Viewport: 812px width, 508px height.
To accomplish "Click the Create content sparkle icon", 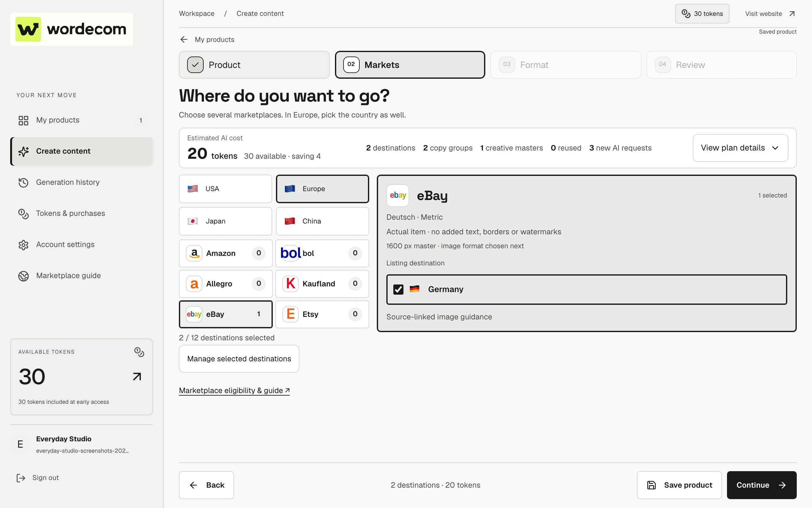I will (23, 151).
